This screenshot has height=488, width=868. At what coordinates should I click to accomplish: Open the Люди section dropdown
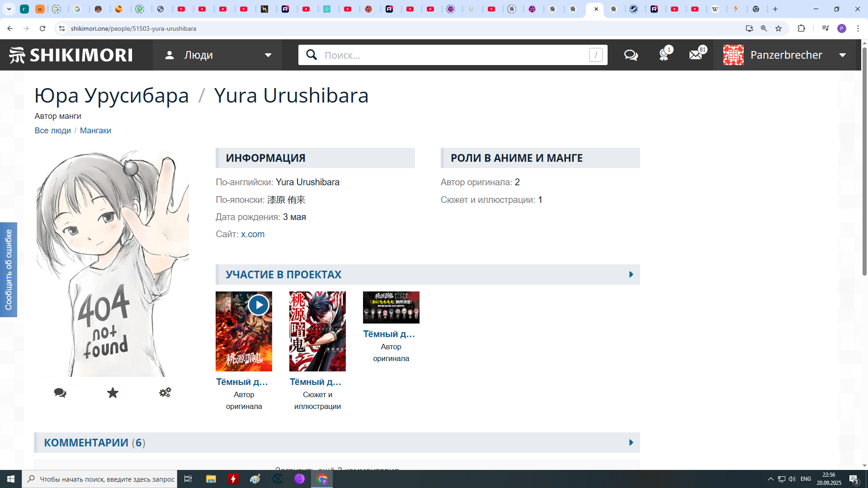217,55
